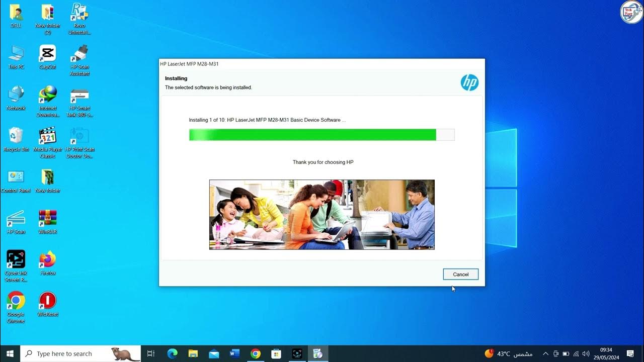This screenshot has width=644, height=362.
Task: Select the HP Print Scan Doctor shortcut
Action: click(79, 143)
